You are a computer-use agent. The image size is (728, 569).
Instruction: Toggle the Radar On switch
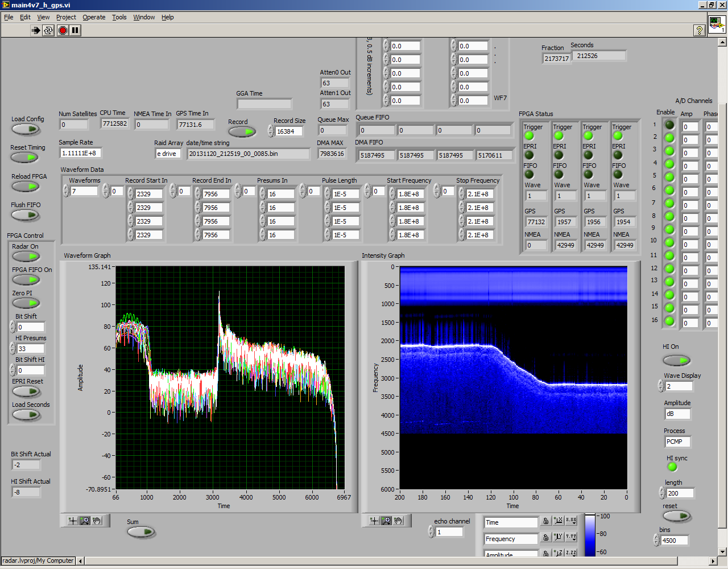pos(26,257)
